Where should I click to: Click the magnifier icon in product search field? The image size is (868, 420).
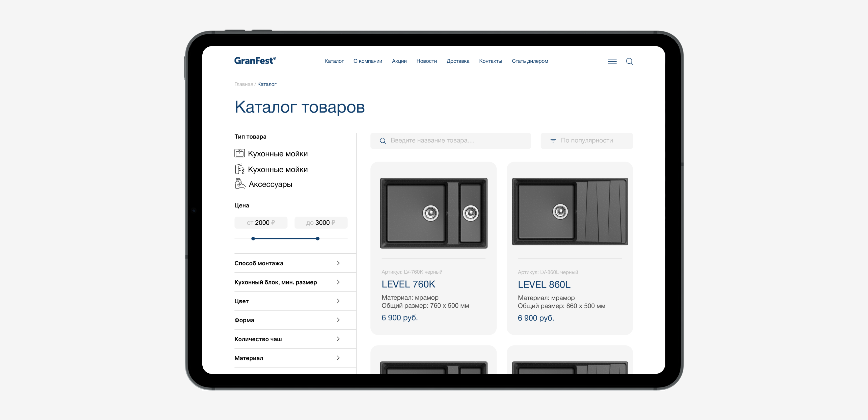pyautogui.click(x=383, y=141)
